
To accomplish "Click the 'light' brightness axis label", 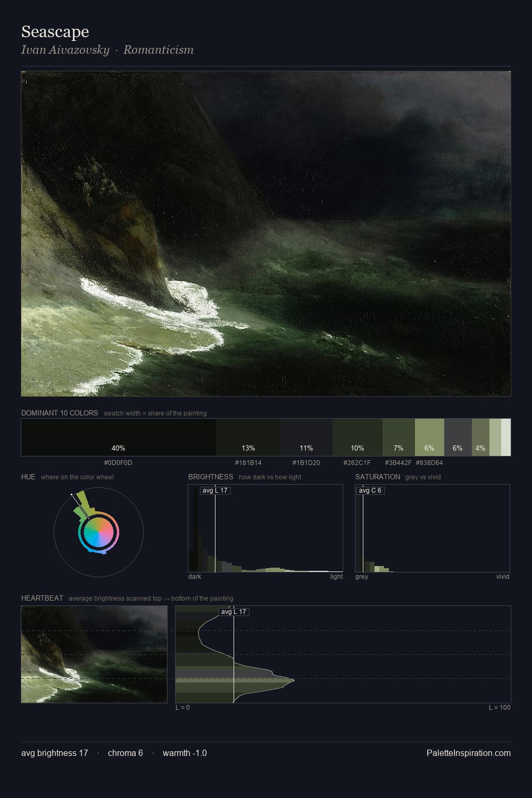I will tap(336, 577).
